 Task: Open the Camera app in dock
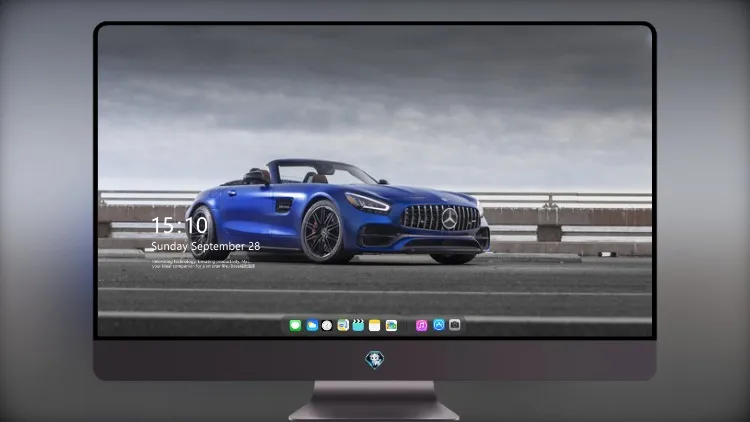(454, 325)
